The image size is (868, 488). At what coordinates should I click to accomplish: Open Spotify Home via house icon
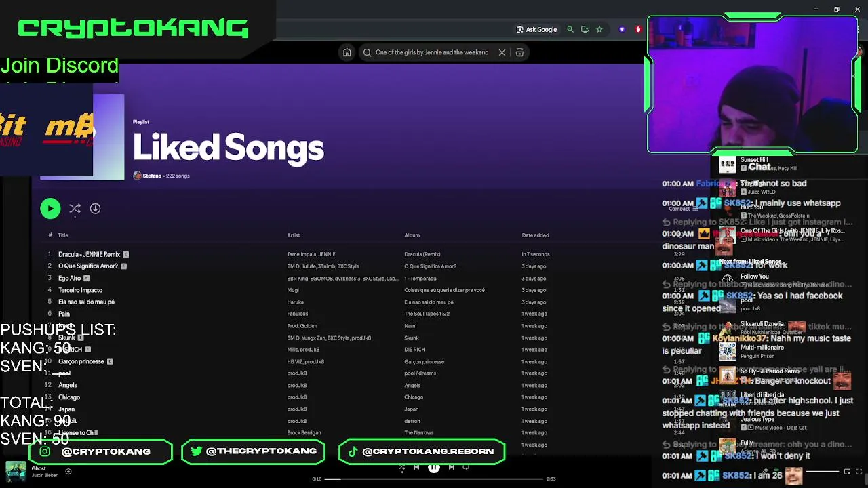347,52
